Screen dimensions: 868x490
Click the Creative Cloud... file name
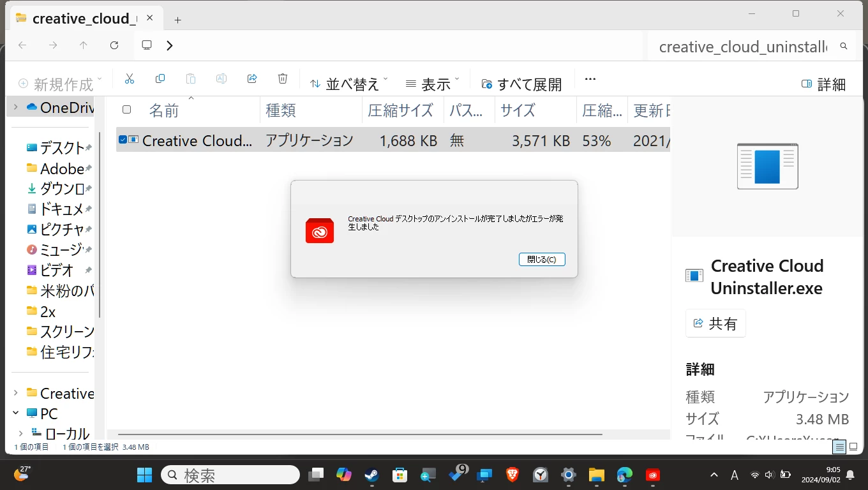tap(197, 140)
